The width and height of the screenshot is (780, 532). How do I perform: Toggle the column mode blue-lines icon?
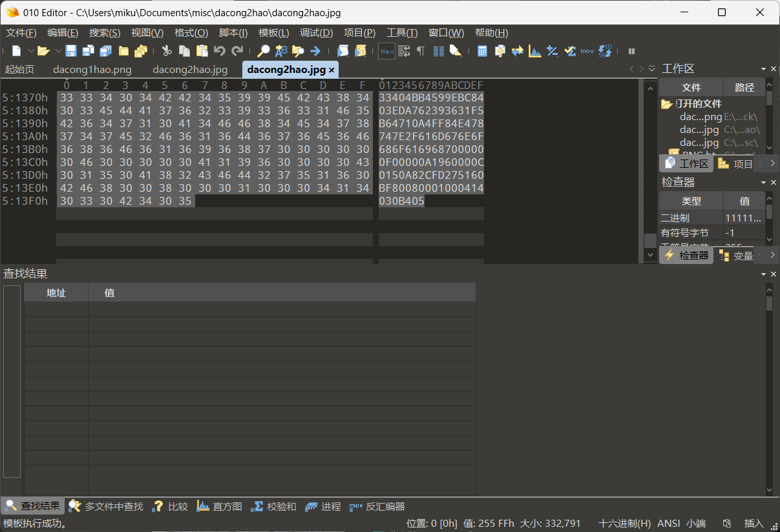click(439, 51)
